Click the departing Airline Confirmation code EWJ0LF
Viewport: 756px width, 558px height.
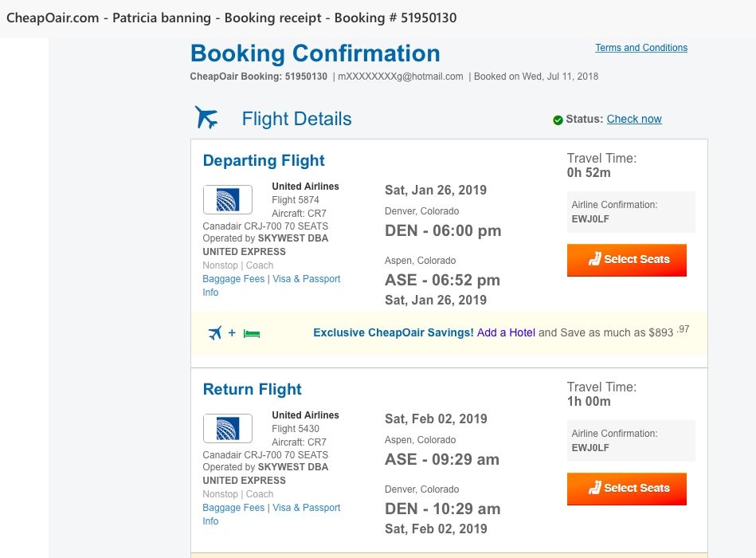590,219
